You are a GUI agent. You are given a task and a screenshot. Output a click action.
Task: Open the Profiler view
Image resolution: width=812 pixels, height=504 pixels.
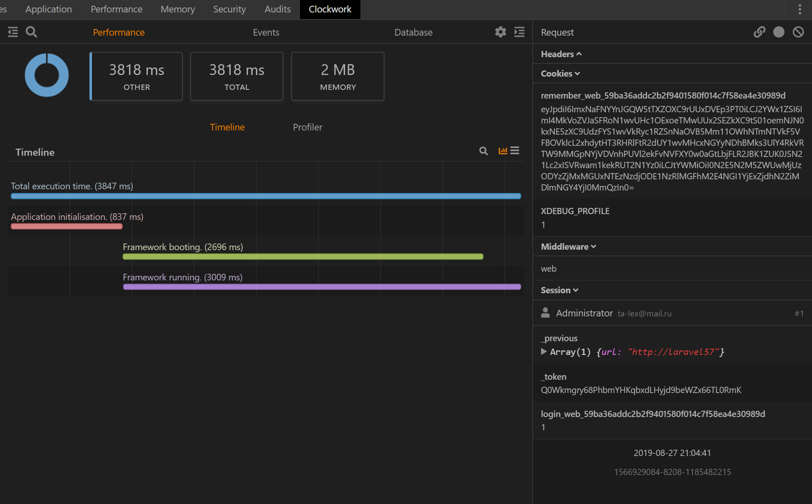pos(307,127)
